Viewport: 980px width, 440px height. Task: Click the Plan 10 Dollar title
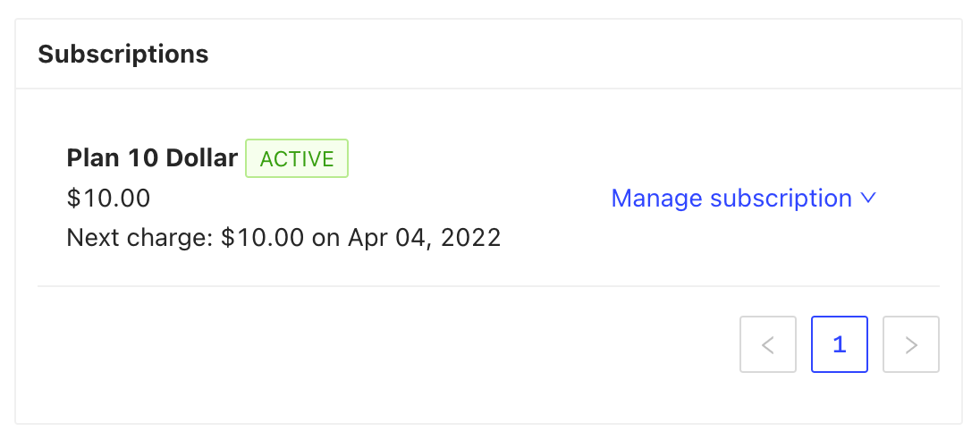[152, 158]
